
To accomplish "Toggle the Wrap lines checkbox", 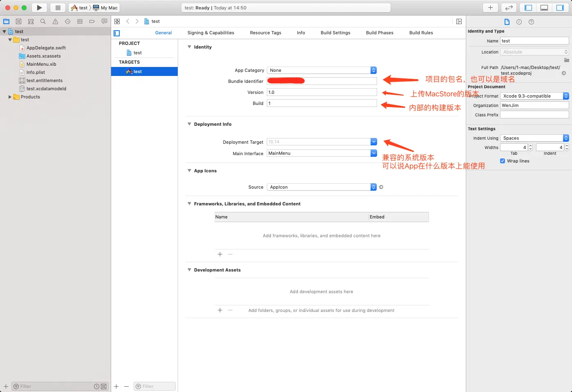I will [503, 161].
